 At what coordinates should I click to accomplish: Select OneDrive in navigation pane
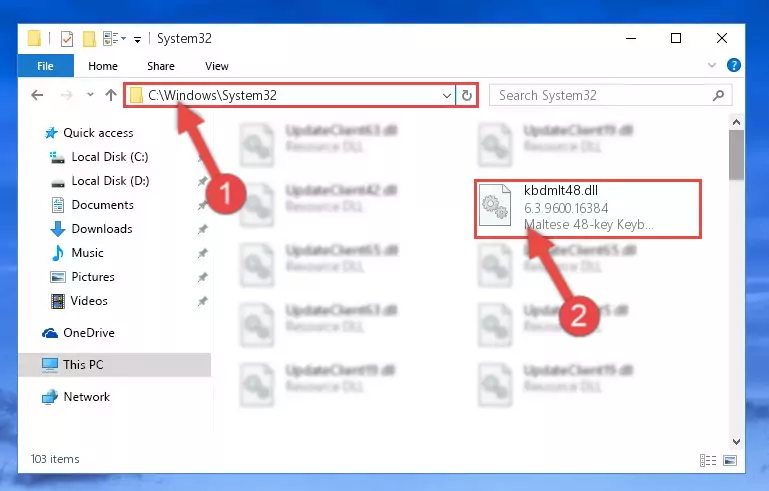click(89, 333)
